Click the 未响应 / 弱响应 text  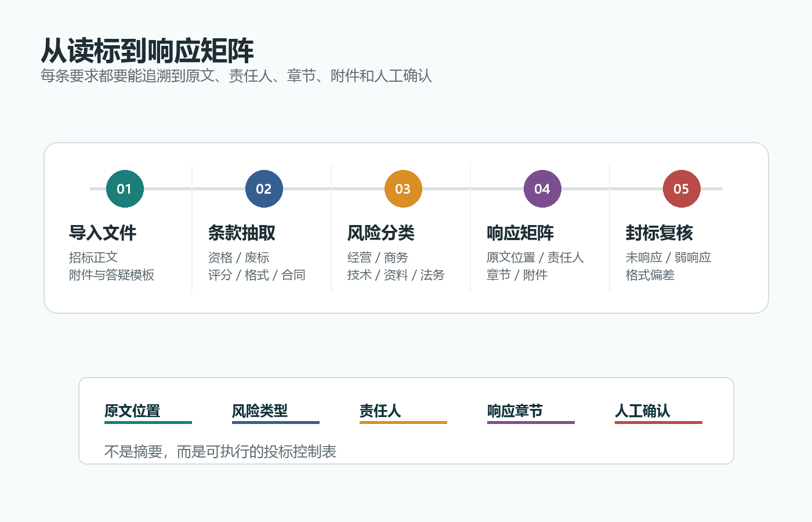(x=669, y=258)
